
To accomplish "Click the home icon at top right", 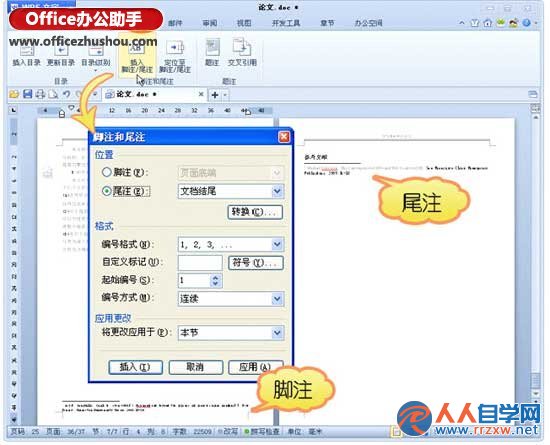I will point(488,23).
